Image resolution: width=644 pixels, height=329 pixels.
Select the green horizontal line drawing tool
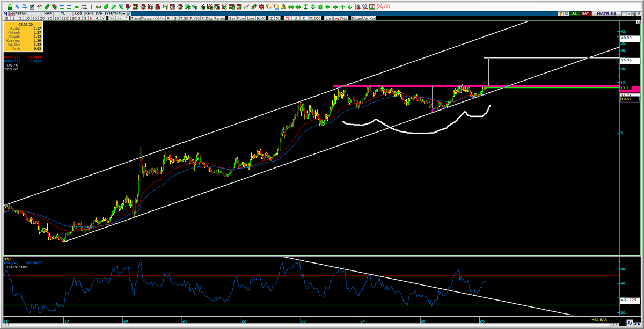click(76, 7)
